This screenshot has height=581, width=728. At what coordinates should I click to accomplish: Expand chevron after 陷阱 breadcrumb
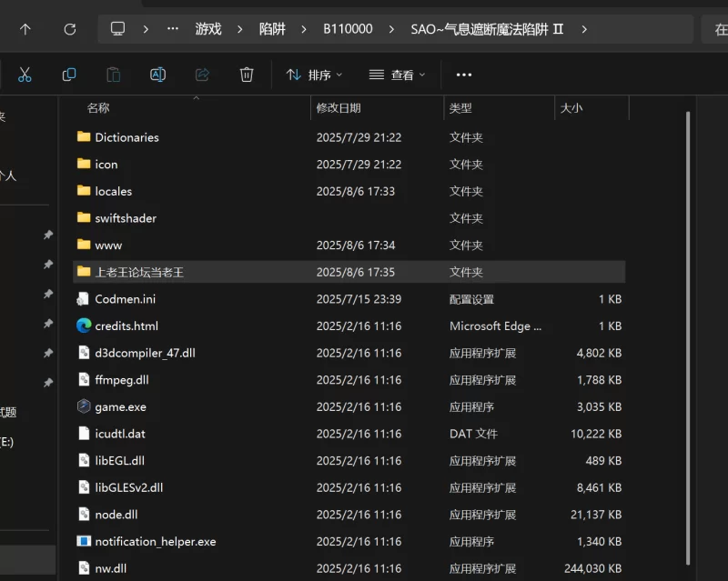(x=304, y=29)
